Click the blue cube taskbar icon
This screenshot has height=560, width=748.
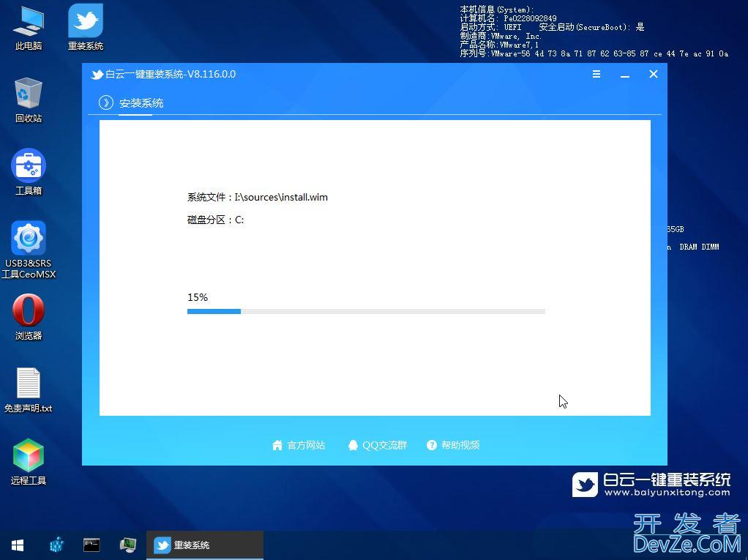(57, 544)
